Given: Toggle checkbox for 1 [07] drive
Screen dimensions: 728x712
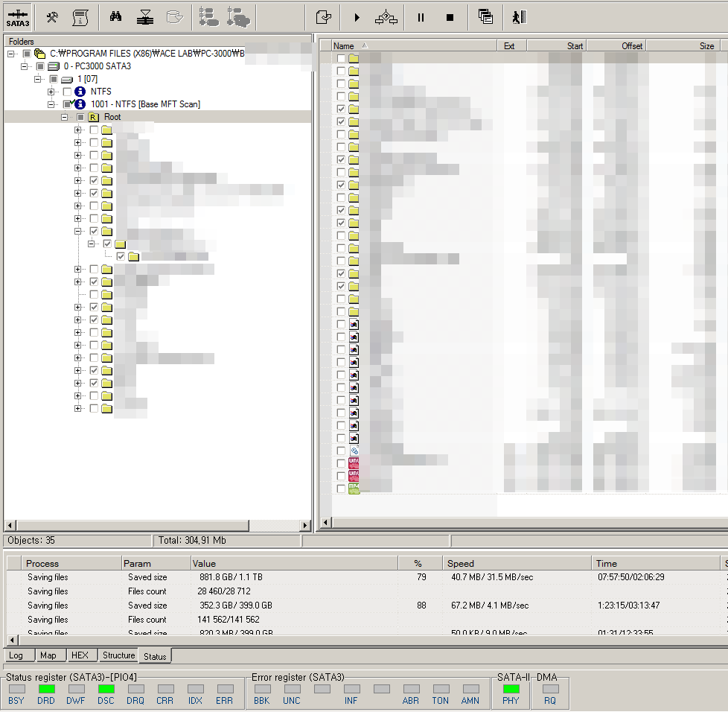Looking at the screenshot, I should (54, 79).
